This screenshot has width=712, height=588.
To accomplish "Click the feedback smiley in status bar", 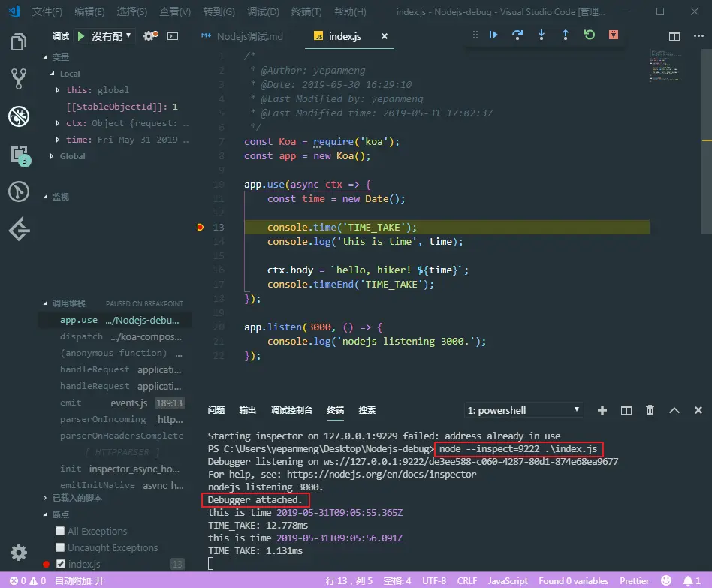I will (666, 580).
